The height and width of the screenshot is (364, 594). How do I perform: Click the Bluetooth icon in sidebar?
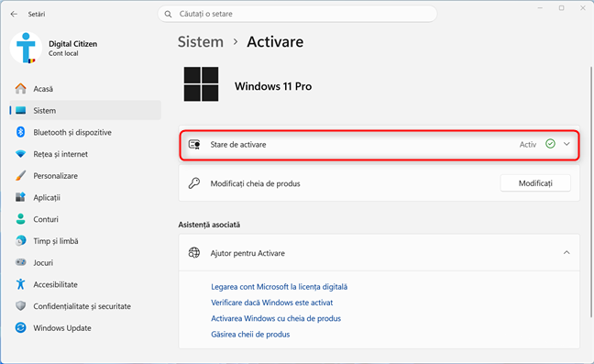point(20,132)
